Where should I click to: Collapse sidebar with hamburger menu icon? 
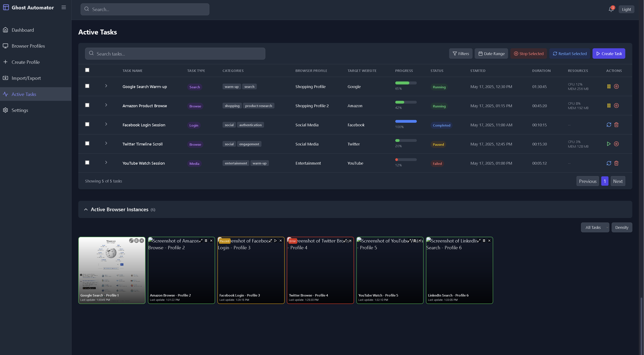click(x=64, y=7)
